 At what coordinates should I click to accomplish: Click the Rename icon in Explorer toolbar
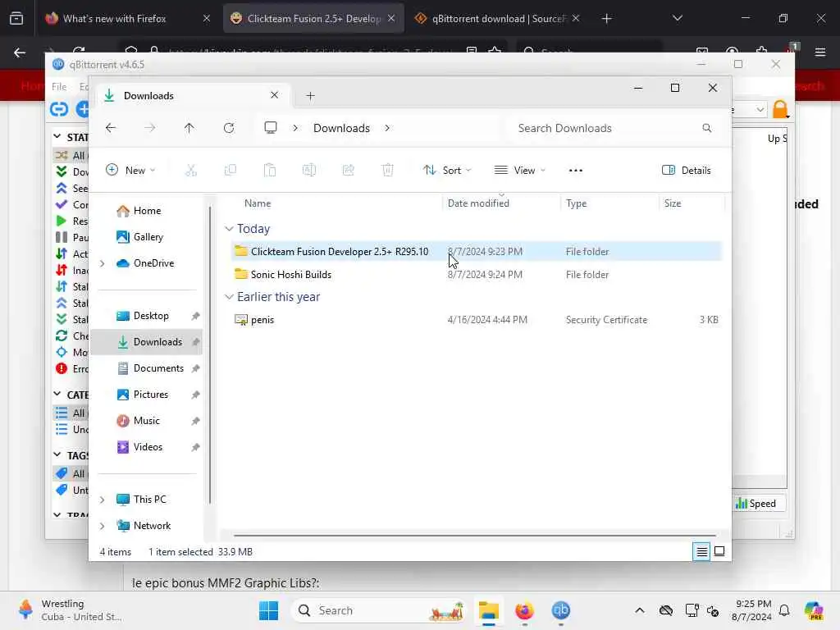[x=309, y=171]
